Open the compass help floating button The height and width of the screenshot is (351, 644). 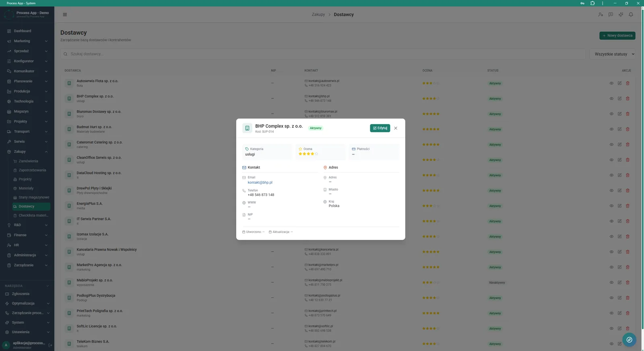tap(629, 340)
